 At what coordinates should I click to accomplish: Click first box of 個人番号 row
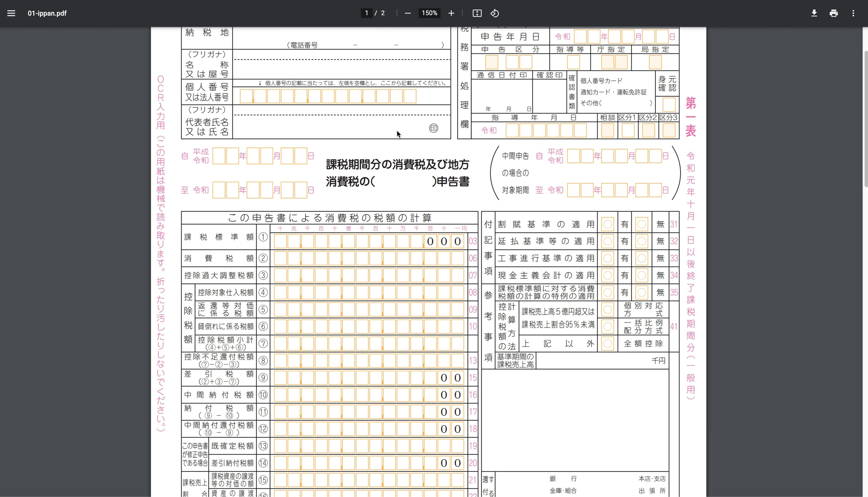pyautogui.click(x=246, y=96)
